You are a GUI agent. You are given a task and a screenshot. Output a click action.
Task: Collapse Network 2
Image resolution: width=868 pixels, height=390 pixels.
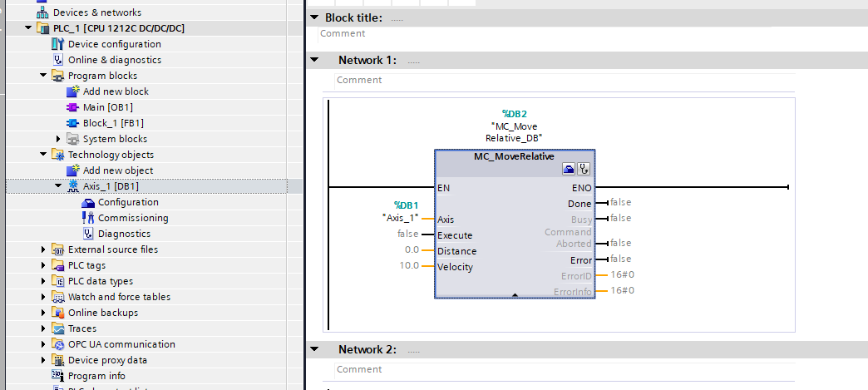coord(314,349)
